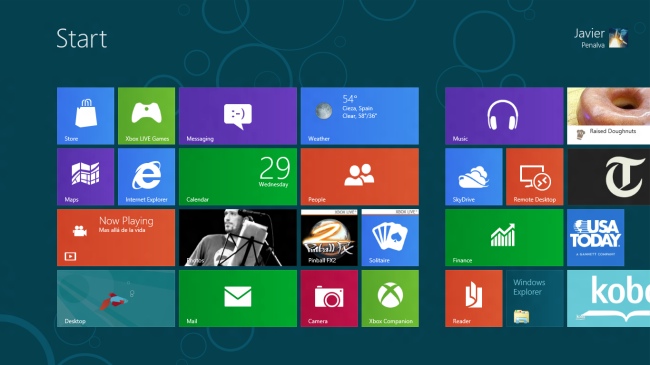The width and height of the screenshot is (650, 365).
Task: Open the Reader tile
Action: (x=474, y=299)
